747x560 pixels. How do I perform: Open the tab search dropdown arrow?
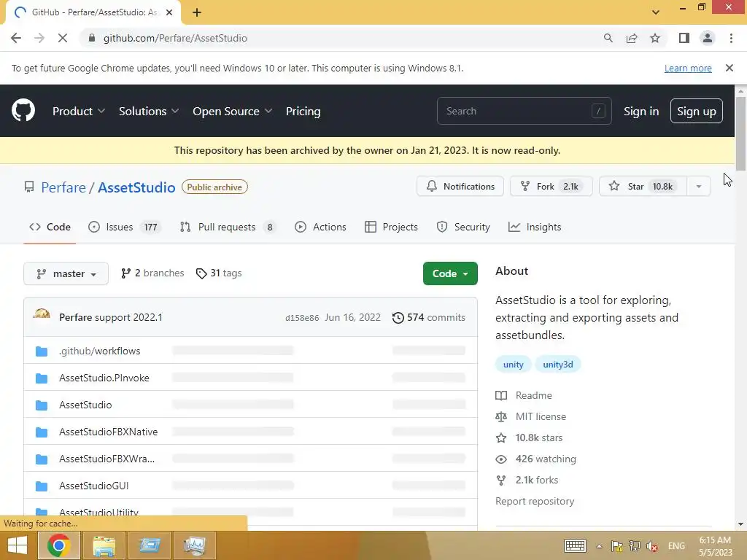click(x=656, y=12)
